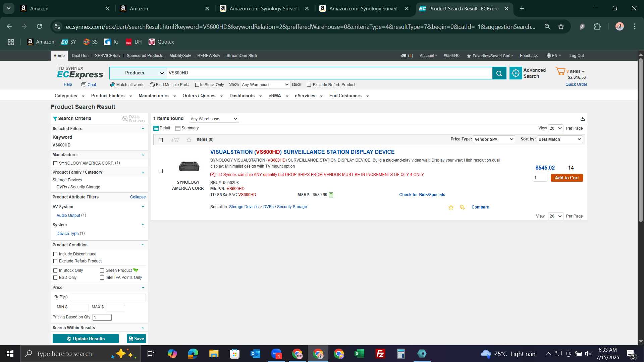Tick the VisualStation product row checkbox

(161, 171)
